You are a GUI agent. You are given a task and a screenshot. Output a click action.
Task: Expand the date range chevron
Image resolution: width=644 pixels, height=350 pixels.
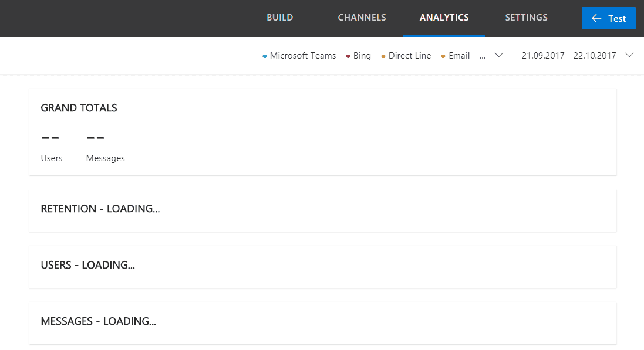629,55
